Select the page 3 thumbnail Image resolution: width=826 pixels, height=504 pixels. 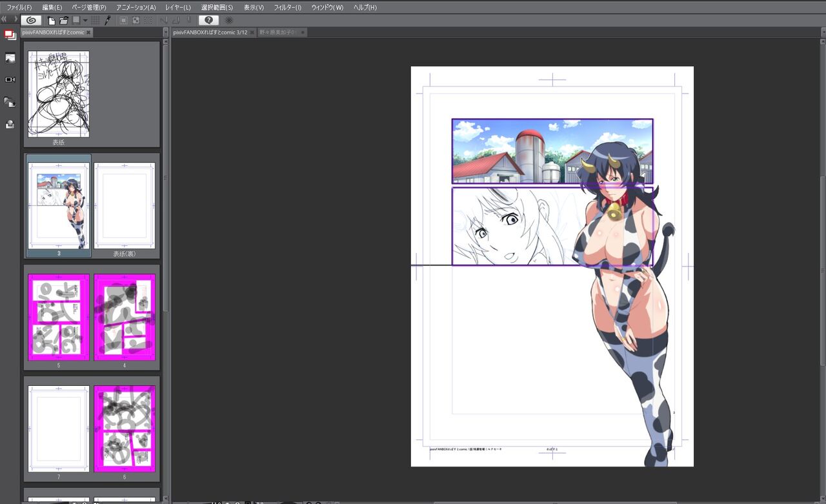click(59, 205)
